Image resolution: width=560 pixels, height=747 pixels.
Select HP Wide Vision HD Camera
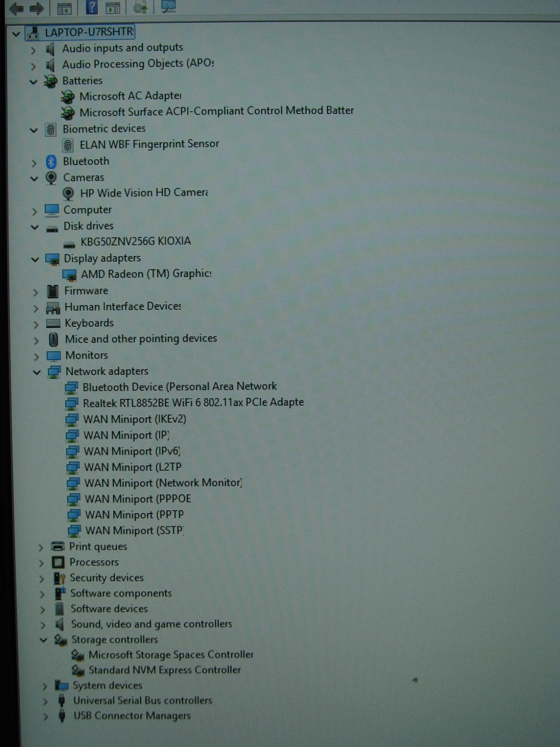click(x=143, y=193)
